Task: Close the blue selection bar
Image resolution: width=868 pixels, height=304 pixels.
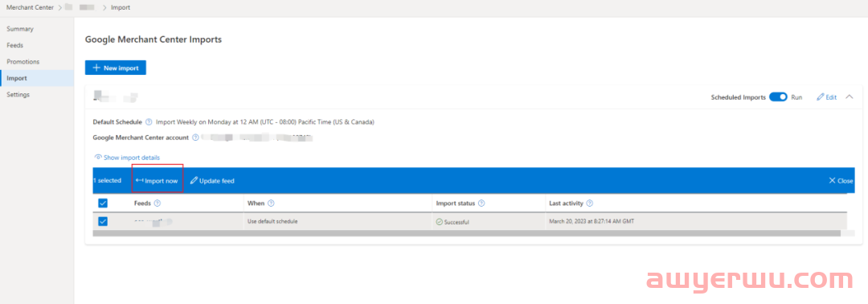Action: pyautogui.click(x=841, y=180)
